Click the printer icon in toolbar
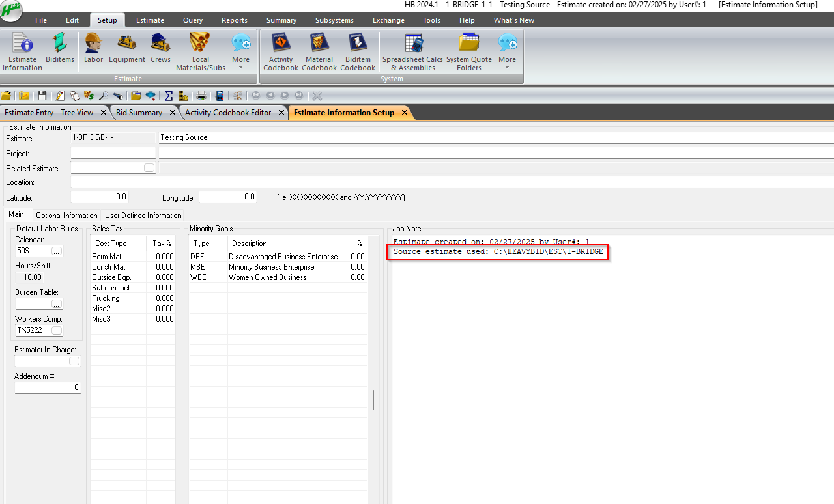 (201, 96)
